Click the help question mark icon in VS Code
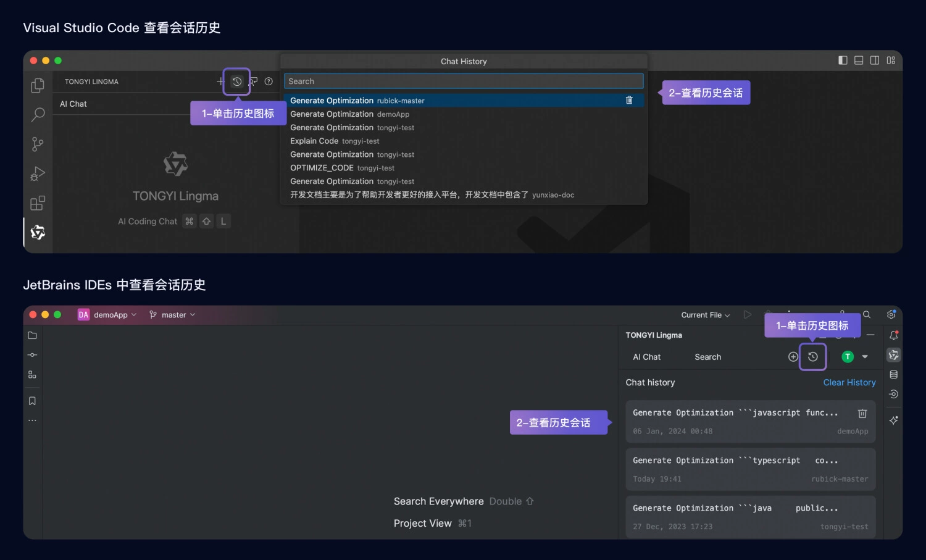The image size is (926, 560). (x=269, y=81)
